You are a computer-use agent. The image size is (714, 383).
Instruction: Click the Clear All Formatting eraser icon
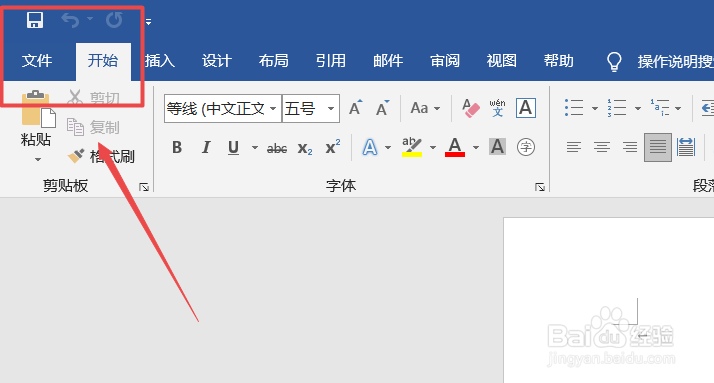[470, 108]
